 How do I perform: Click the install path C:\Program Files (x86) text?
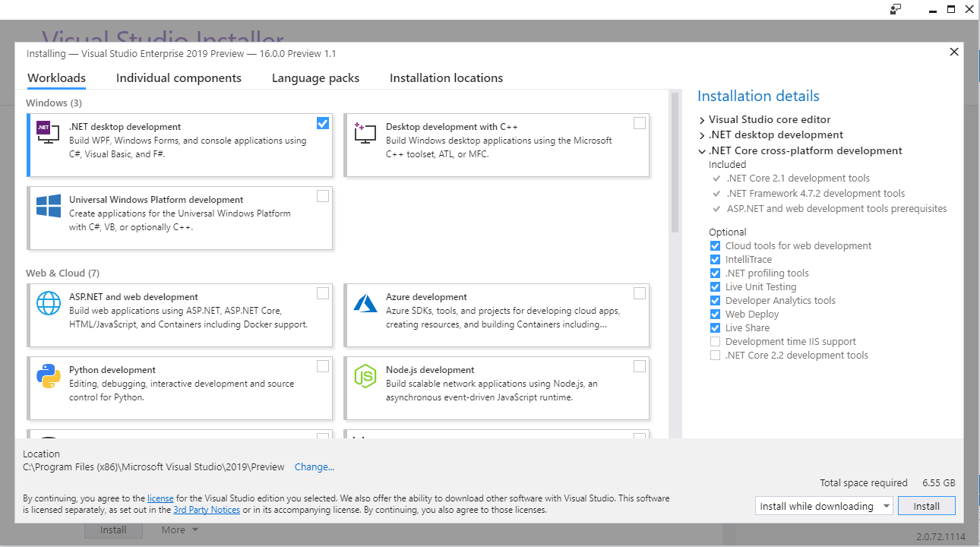154,467
